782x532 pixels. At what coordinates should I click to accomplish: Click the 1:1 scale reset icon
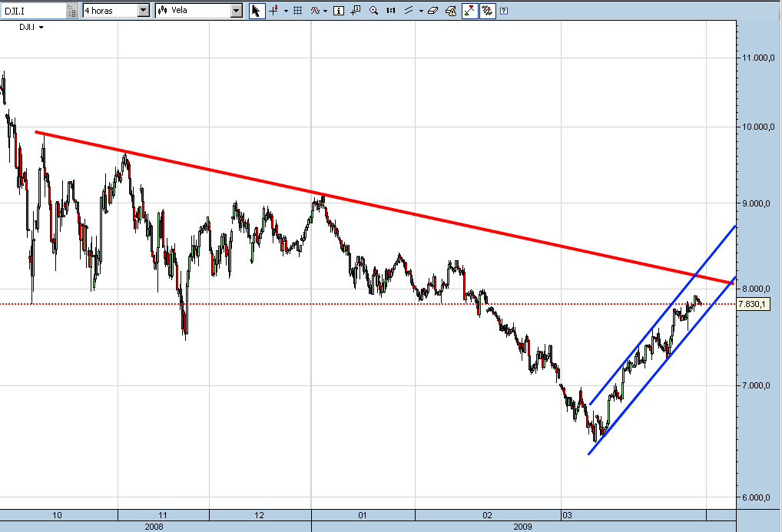[390, 11]
